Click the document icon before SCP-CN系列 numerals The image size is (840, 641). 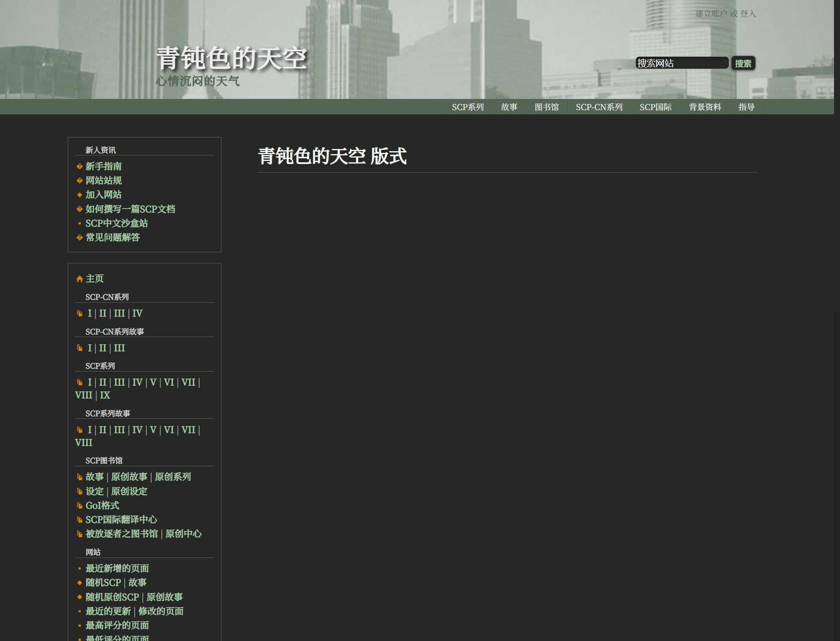pyautogui.click(x=79, y=314)
